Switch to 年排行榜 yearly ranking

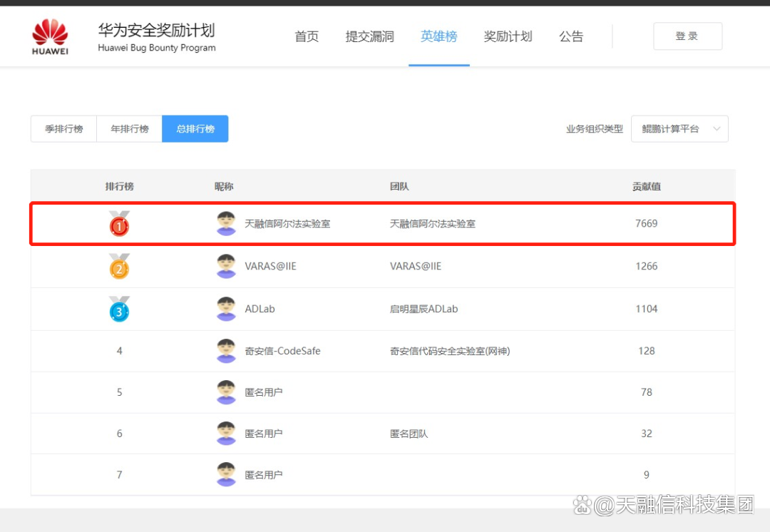coord(130,129)
